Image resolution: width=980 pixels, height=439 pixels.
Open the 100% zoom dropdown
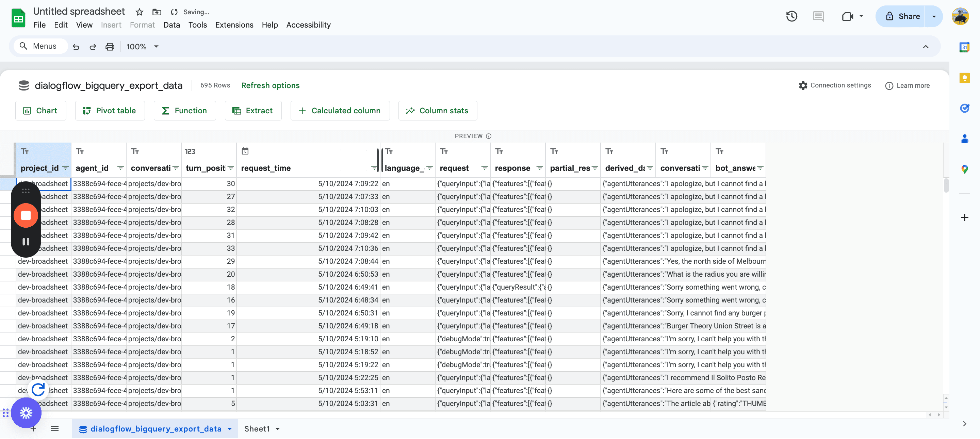[142, 47]
